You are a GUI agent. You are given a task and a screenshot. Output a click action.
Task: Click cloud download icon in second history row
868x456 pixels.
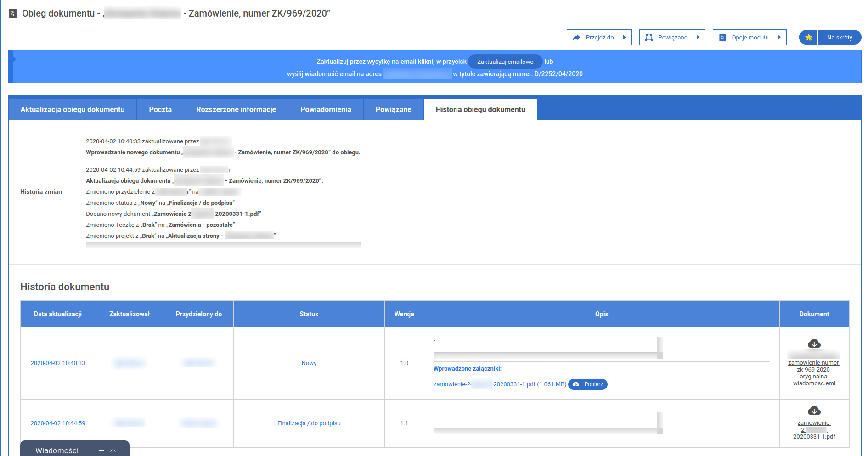point(814,411)
